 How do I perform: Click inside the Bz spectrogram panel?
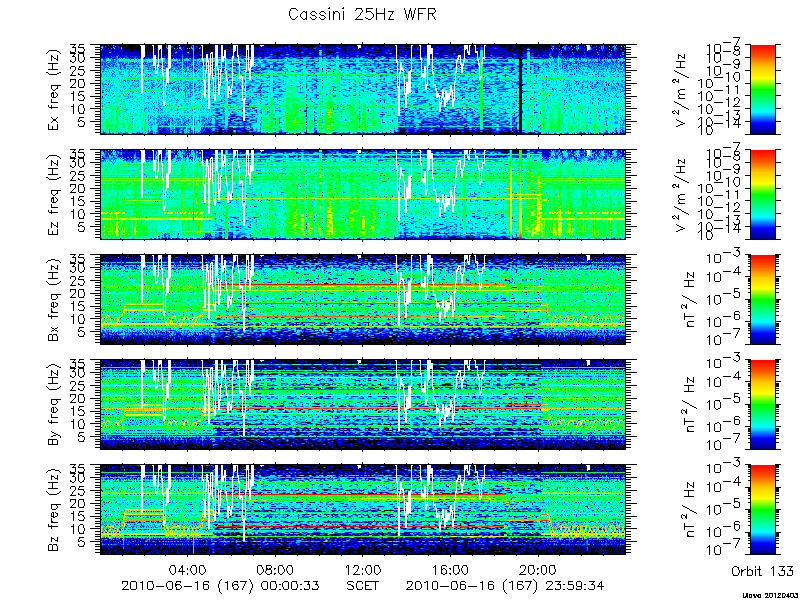tap(362, 510)
